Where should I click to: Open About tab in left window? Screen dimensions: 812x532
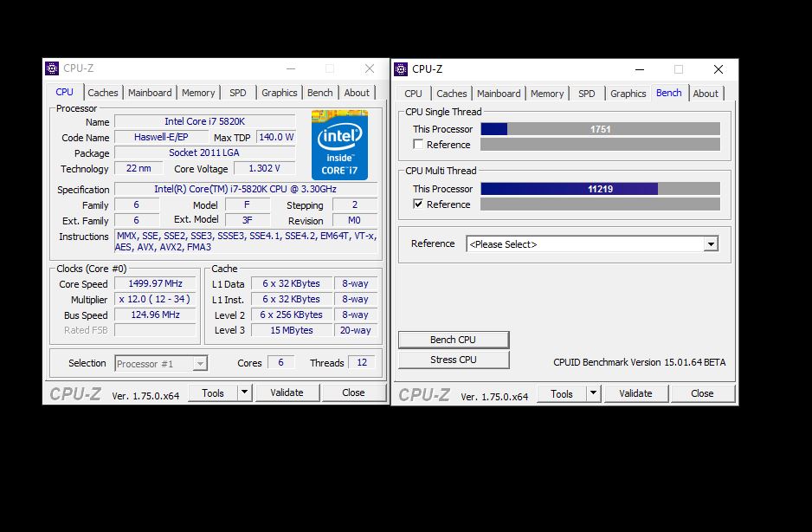(x=357, y=93)
